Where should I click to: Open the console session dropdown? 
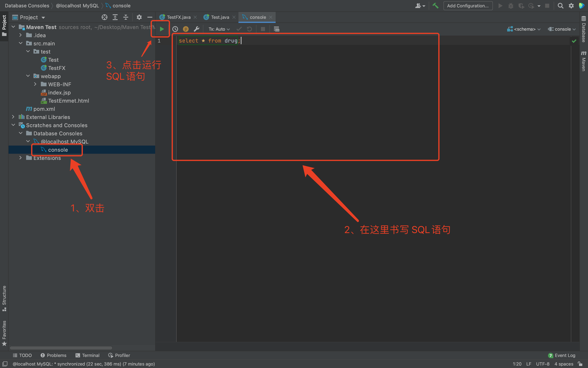pyautogui.click(x=561, y=29)
